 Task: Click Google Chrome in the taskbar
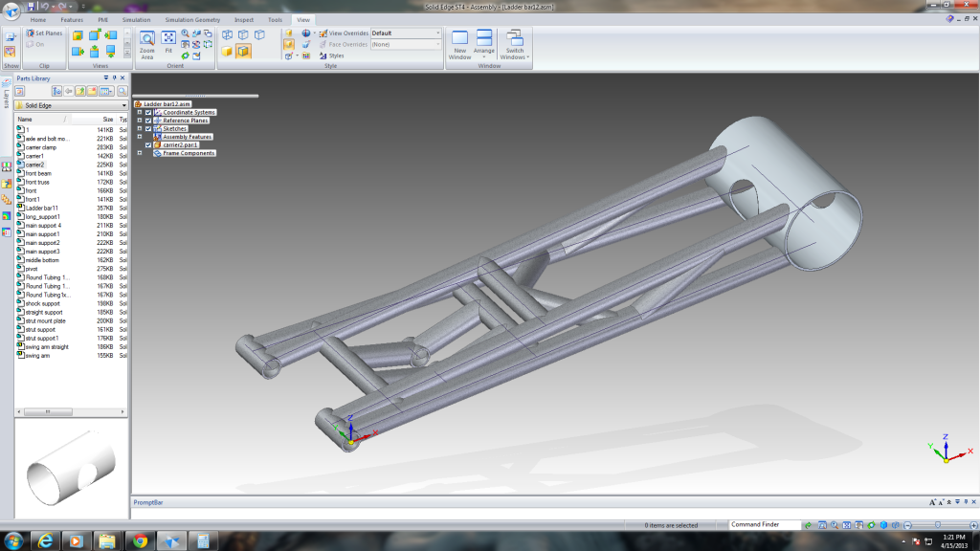(140, 540)
